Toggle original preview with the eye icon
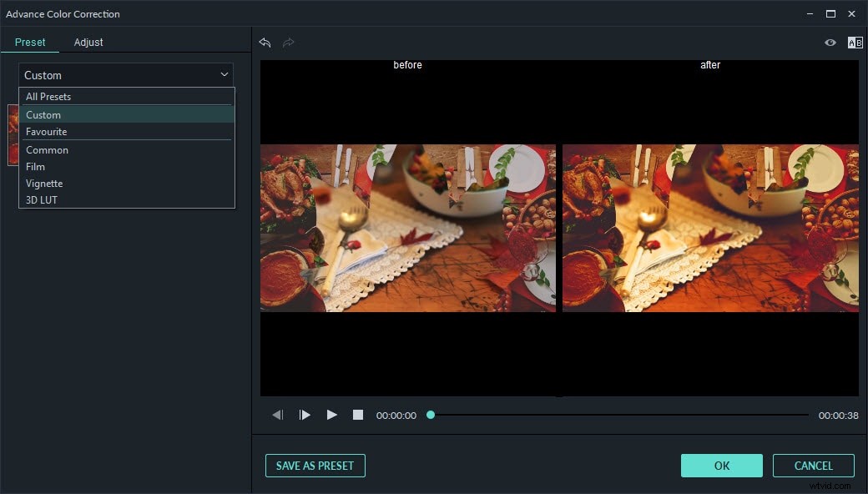 (830, 42)
